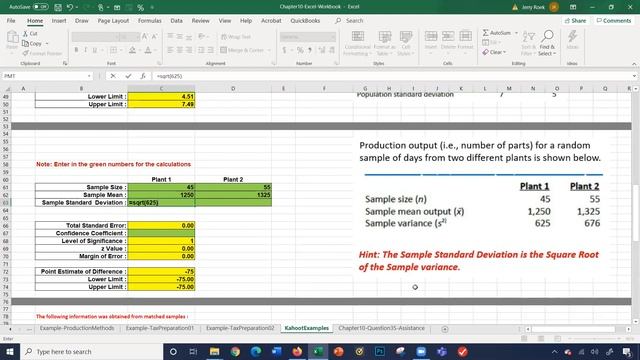Expand the Name Box dropdown
The width and height of the screenshot is (640, 360).
pos(89,76)
